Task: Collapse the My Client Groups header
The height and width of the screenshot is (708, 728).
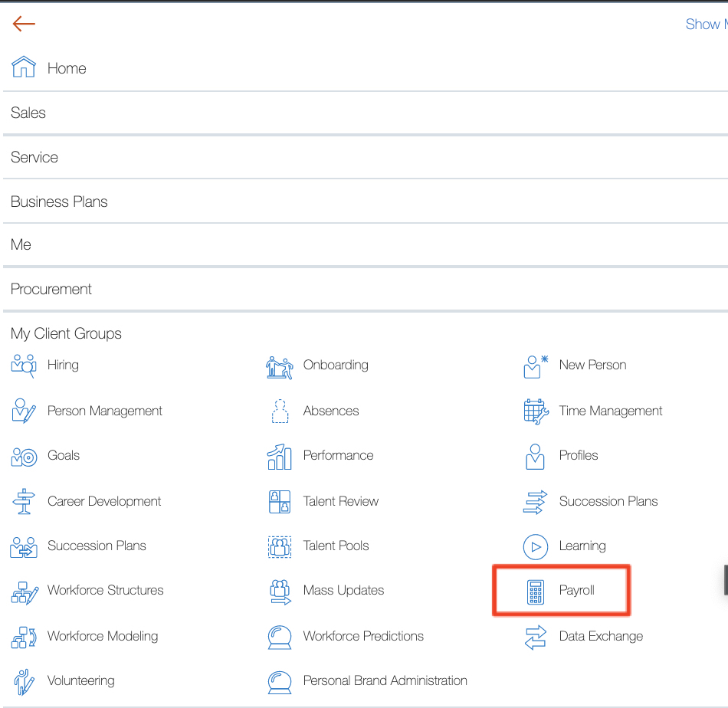Action: point(66,333)
